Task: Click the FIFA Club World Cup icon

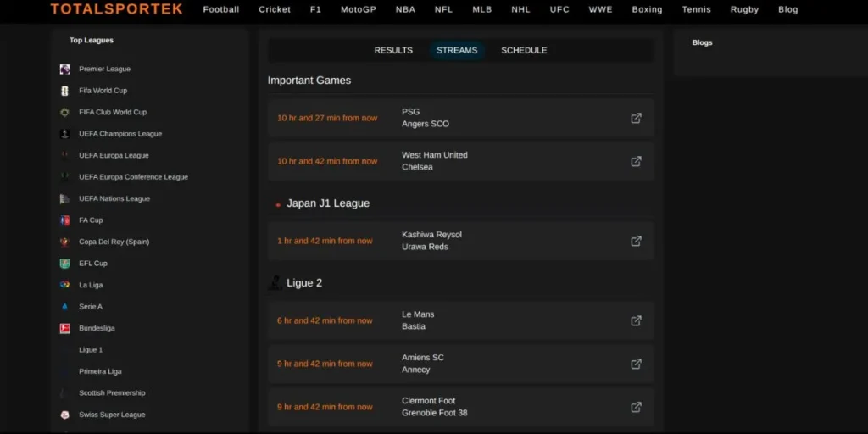Action: (64, 113)
